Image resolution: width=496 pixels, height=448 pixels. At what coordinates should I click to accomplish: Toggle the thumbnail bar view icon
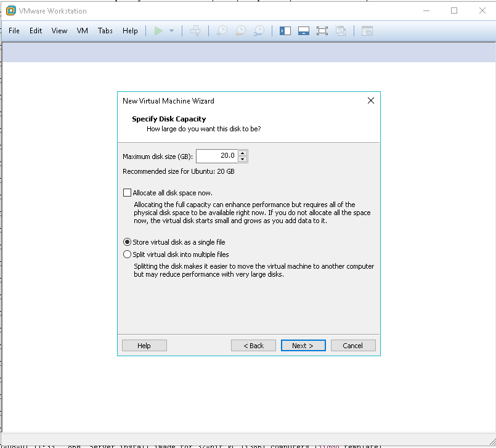pos(304,31)
